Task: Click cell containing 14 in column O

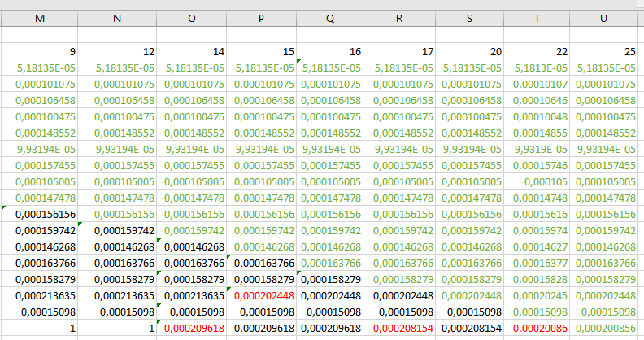Action: [x=191, y=51]
